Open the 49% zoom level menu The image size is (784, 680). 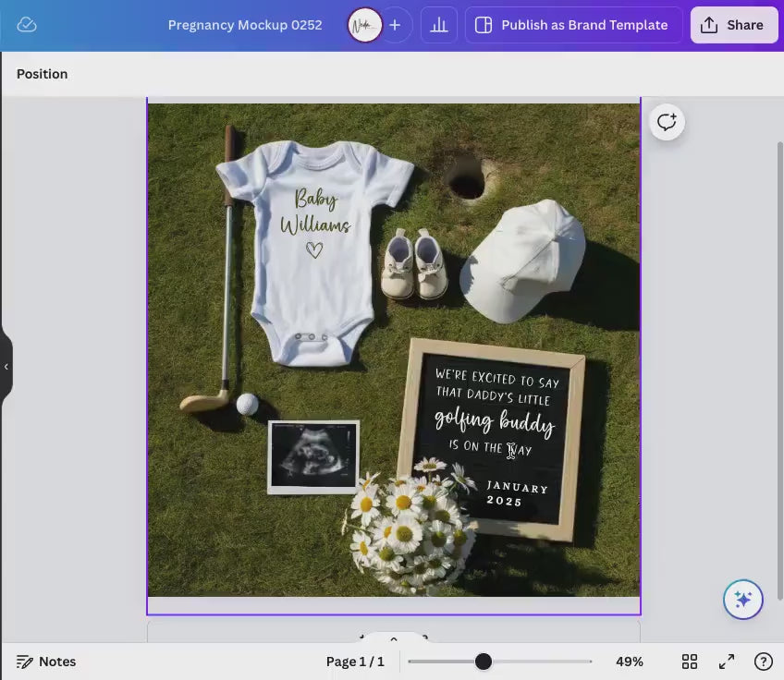point(630,662)
